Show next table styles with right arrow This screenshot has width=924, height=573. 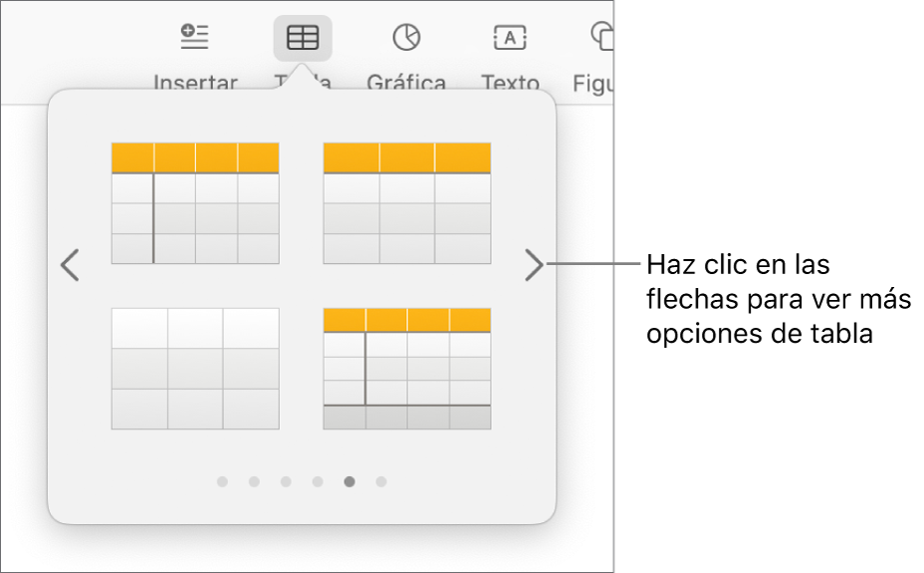tap(535, 265)
